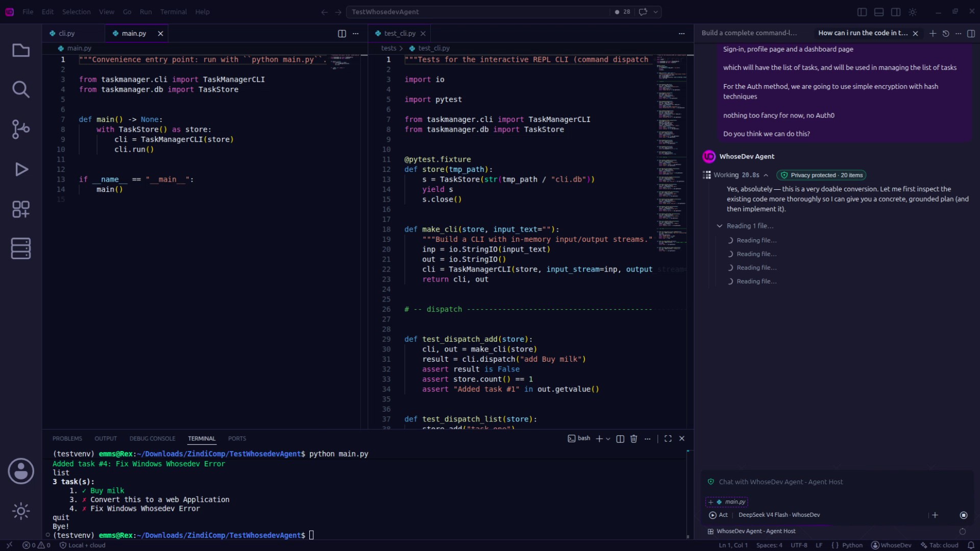The width and height of the screenshot is (980, 551).
Task: Open the chat sparkle icon in title bar
Action: (x=643, y=12)
